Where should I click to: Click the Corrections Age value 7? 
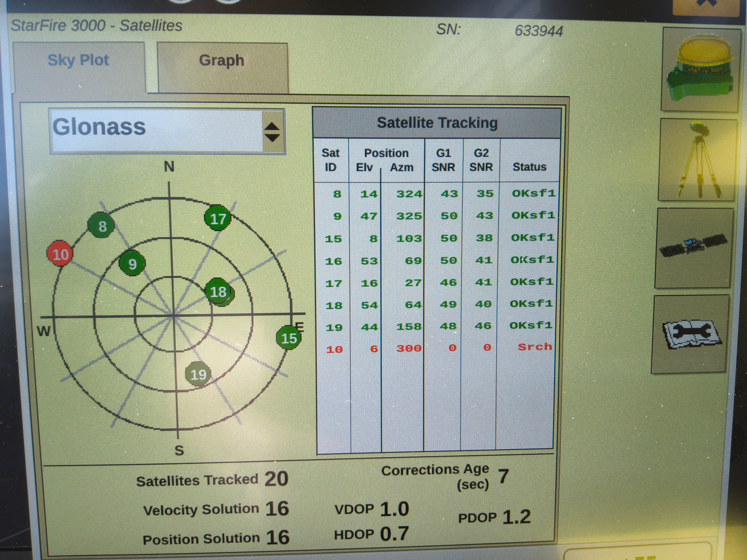[504, 476]
